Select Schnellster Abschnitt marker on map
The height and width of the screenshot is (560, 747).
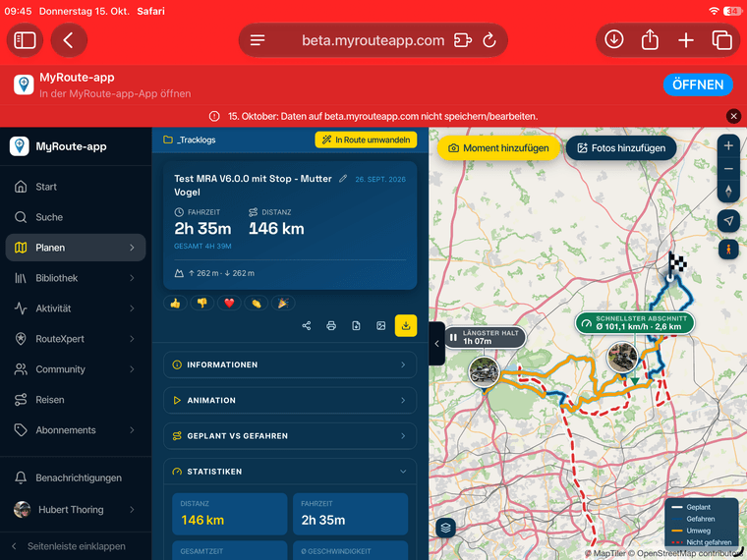pyautogui.click(x=635, y=323)
